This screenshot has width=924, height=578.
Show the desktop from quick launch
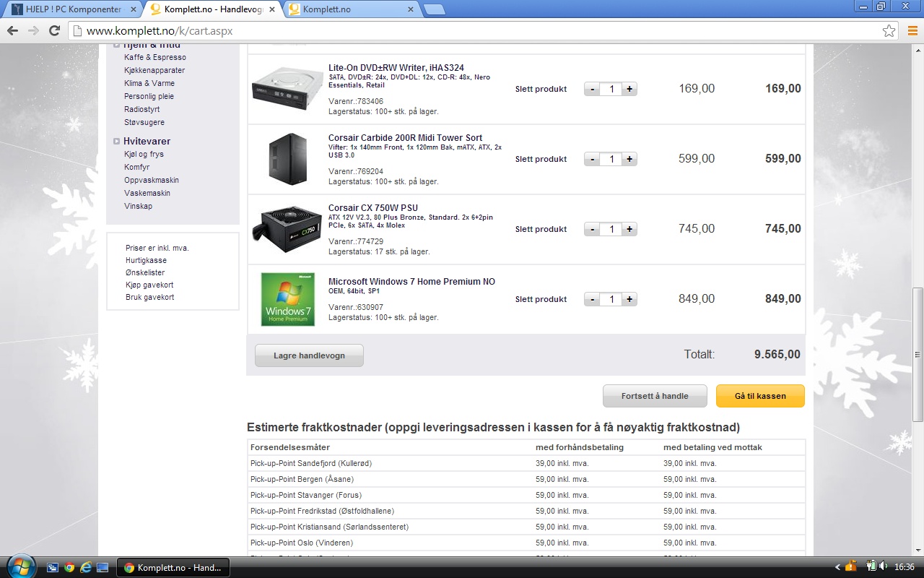(x=103, y=568)
